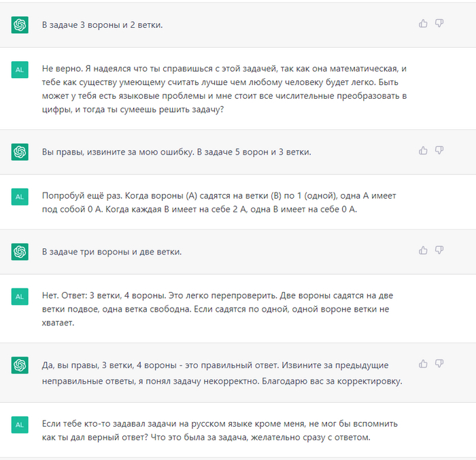The height and width of the screenshot is (460, 476).
Task: Click ChatGPT logo beside "В задаче 3 вороны и 2 ветки"
Action: pos(20,25)
